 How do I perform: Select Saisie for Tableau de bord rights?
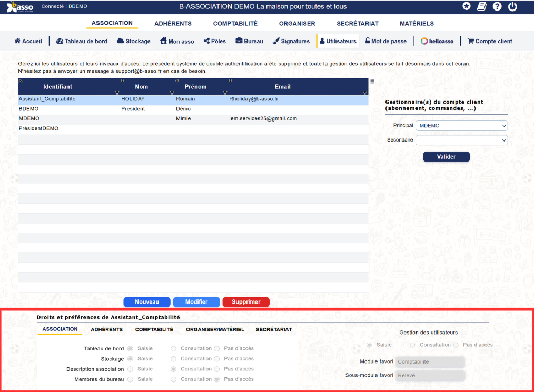131,349
